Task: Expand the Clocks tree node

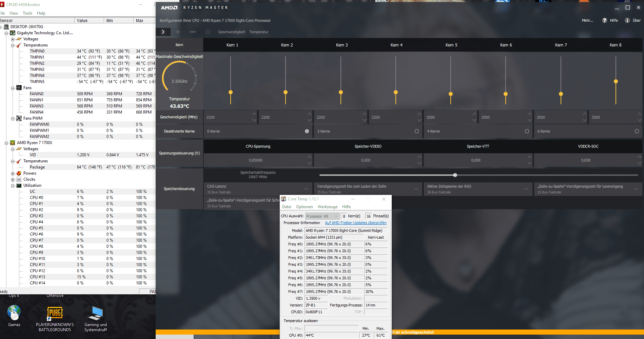Action: (x=13, y=180)
